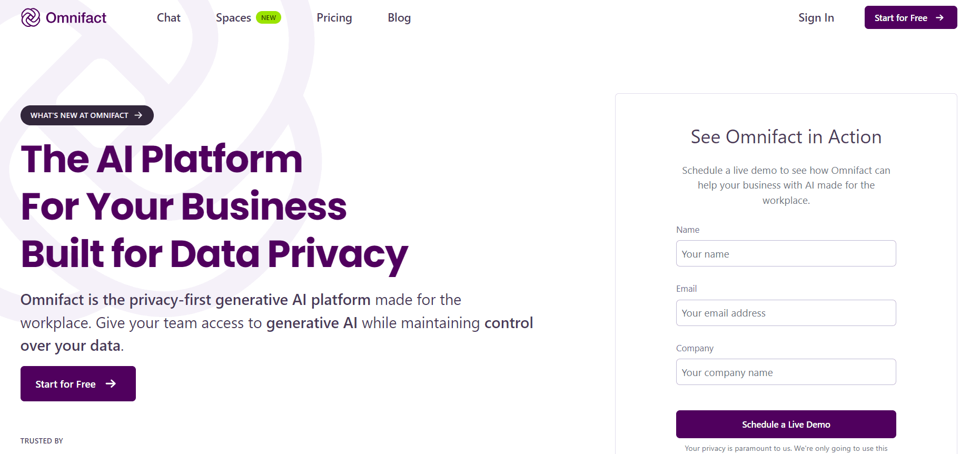Click the arrow in WHAT'S NEW AT OMNIFACT pill
980x454 pixels.
[x=138, y=115]
